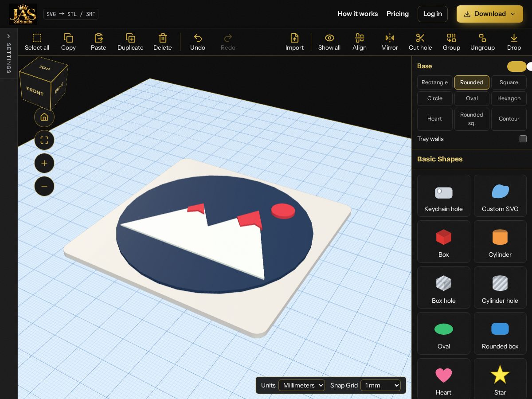Open the Pricing page
The width and height of the screenshot is (532, 399).
coord(398,14)
